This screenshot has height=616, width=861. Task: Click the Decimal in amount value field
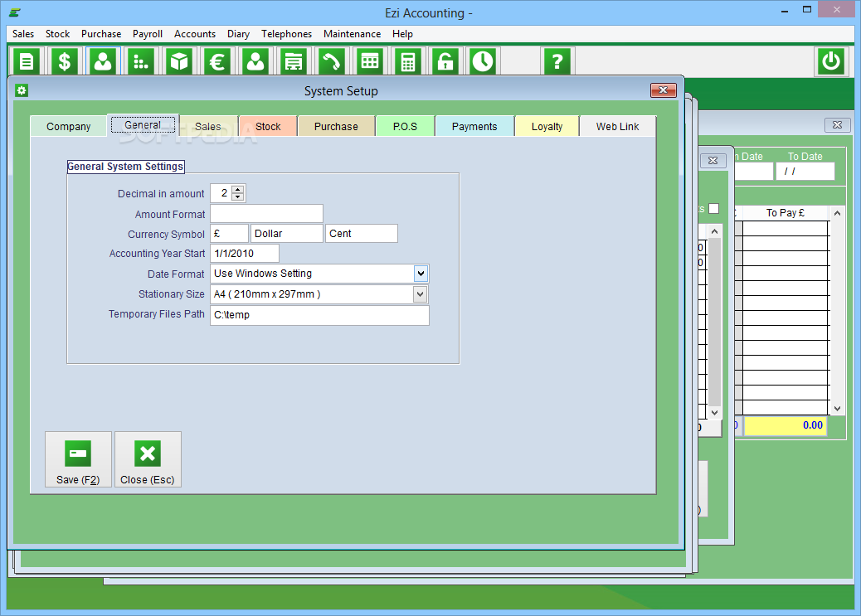pyautogui.click(x=221, y=192)
